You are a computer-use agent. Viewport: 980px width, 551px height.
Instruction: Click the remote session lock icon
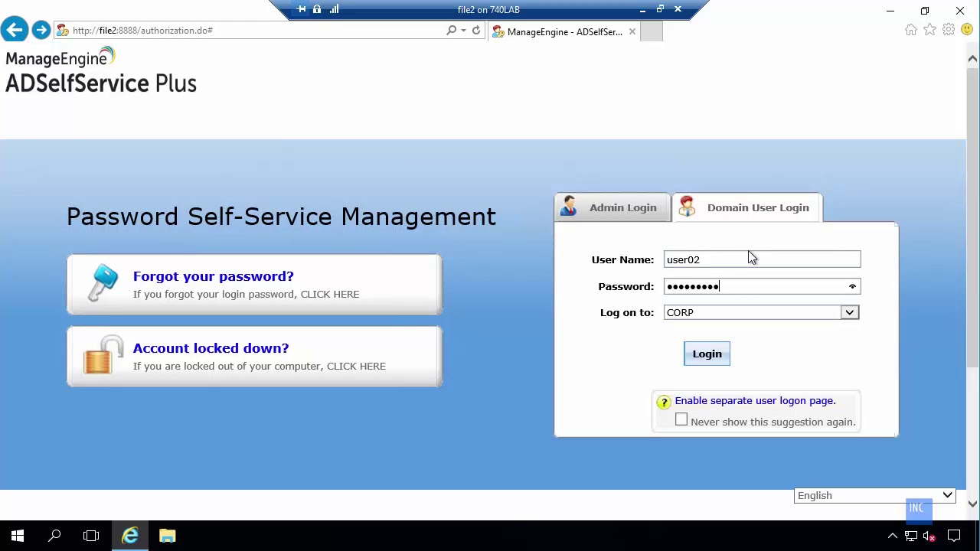point(317,9)
